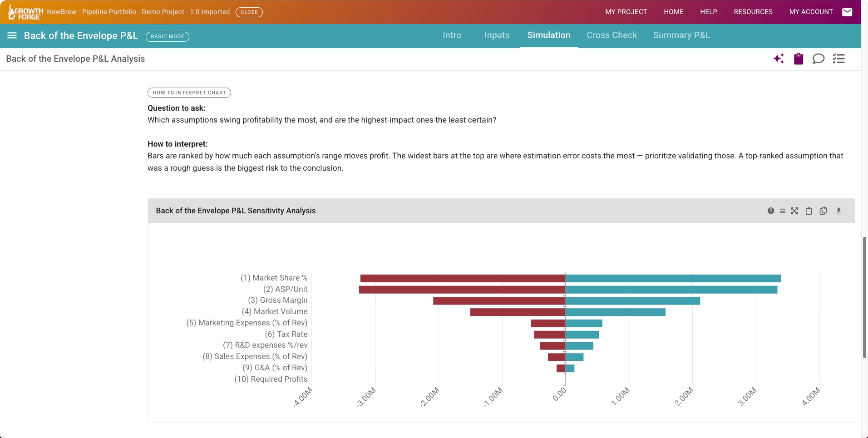Click the chart copy icon
868x438 pixels.
pyautogui.click(x=823, y=211)
